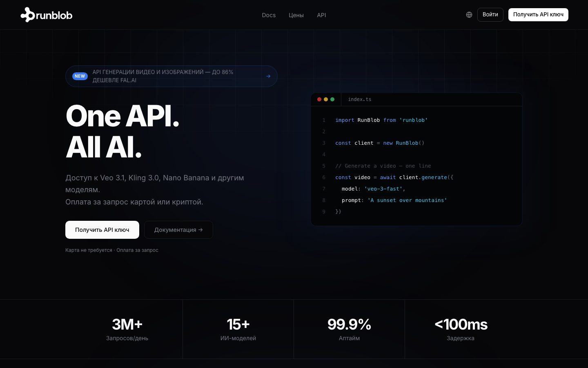Click the 99.9% Аптайм stat
The image size is (588, 368).
(x=349, y=329)
